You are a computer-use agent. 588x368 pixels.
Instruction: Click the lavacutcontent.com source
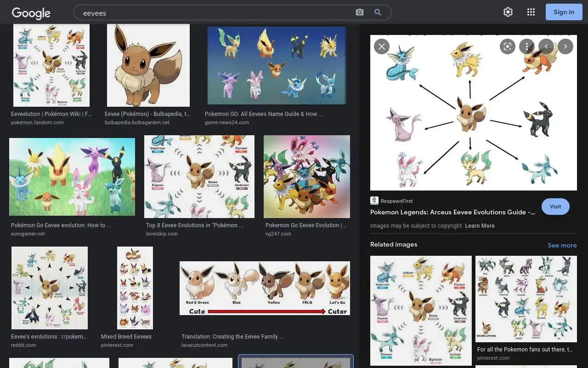[204, 345]
